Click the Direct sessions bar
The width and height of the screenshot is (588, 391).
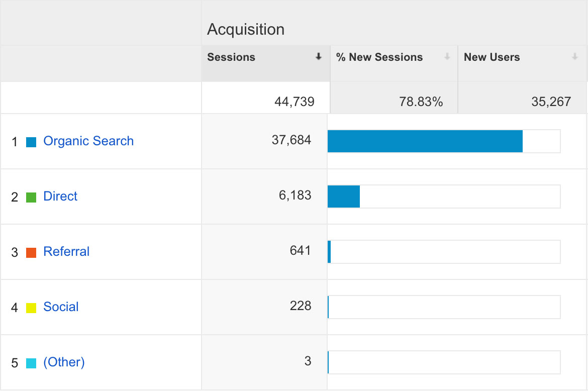pos(344,197)
